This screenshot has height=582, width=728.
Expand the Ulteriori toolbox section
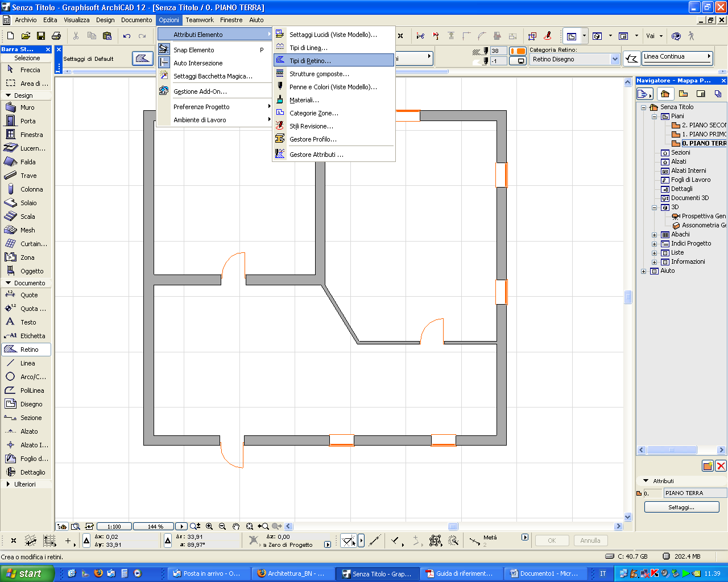tap(8, 484)
